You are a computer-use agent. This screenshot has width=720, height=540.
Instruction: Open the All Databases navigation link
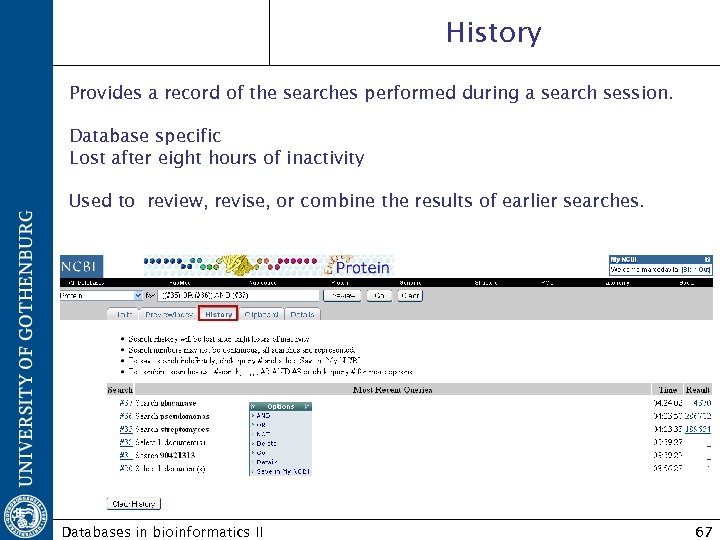(x=86, y=283)
